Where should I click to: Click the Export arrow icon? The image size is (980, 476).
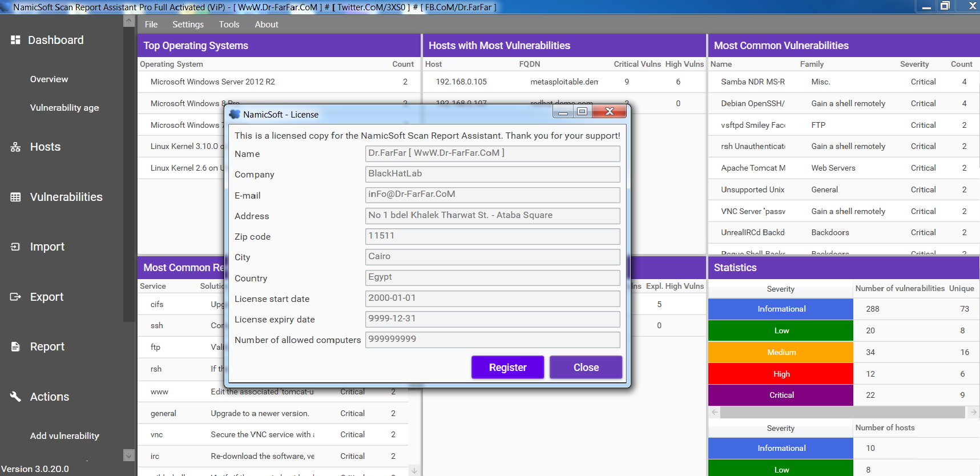pos(15,297)
